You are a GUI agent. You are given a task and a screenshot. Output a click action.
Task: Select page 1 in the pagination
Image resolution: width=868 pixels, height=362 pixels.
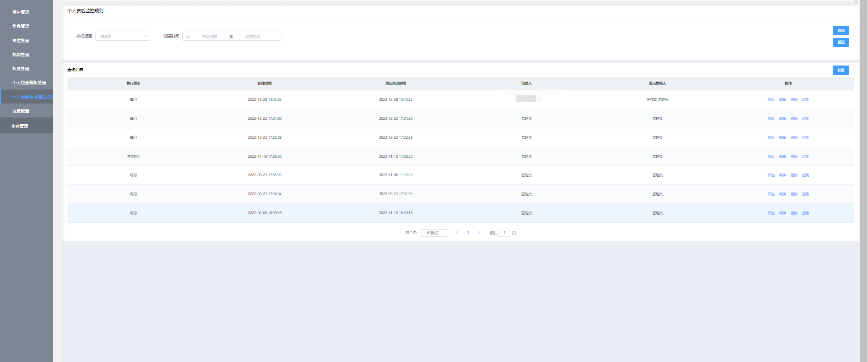tap(468, 233)
